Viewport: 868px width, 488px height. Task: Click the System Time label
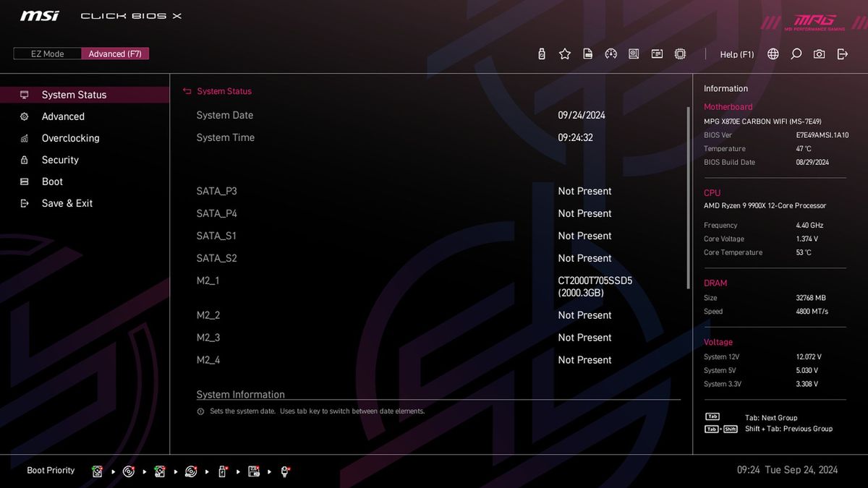226,137
